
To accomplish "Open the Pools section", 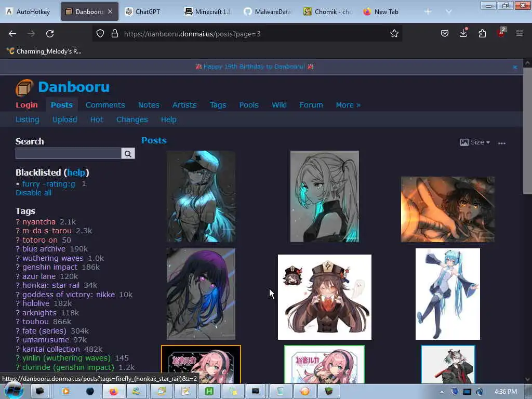I will 249,105.
